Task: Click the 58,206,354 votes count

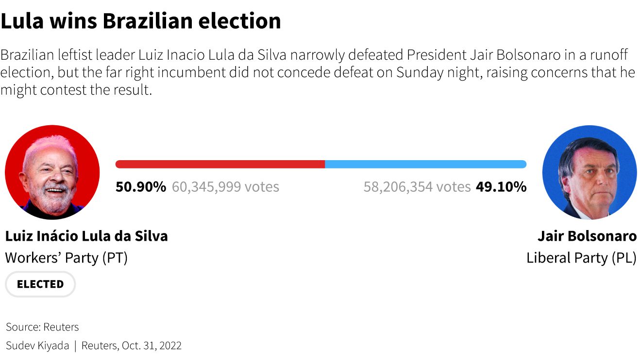Action: [417, 187]
